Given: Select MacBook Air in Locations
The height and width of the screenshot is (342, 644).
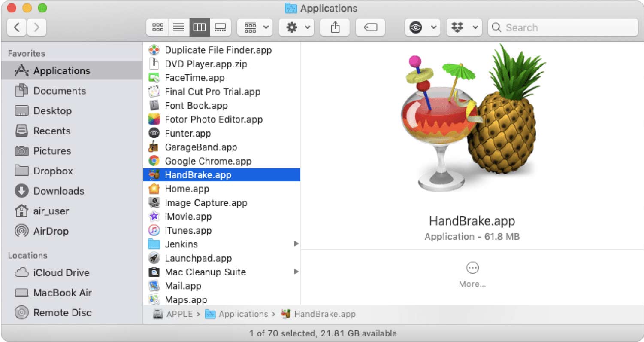Looking at the screenshot, I should (72, 293).
